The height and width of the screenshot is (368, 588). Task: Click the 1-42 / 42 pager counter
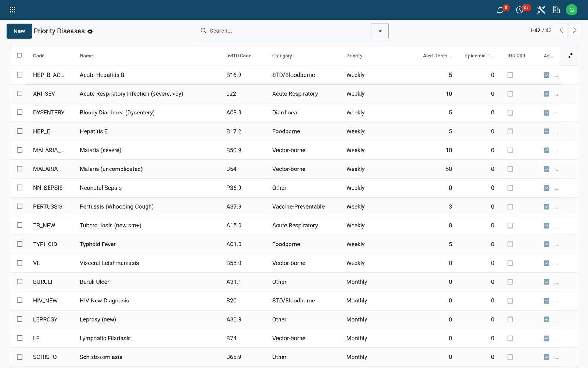coord(540,31)
